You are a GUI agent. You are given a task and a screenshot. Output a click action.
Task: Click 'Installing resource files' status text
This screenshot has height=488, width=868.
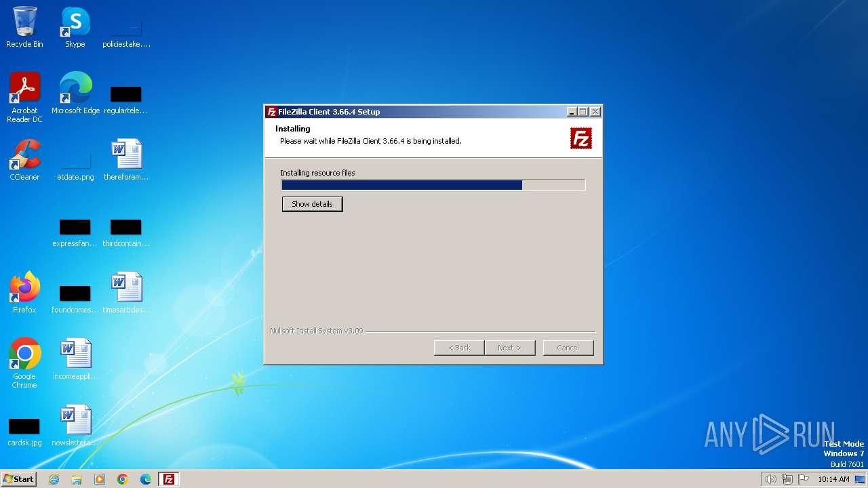[317, 173]
